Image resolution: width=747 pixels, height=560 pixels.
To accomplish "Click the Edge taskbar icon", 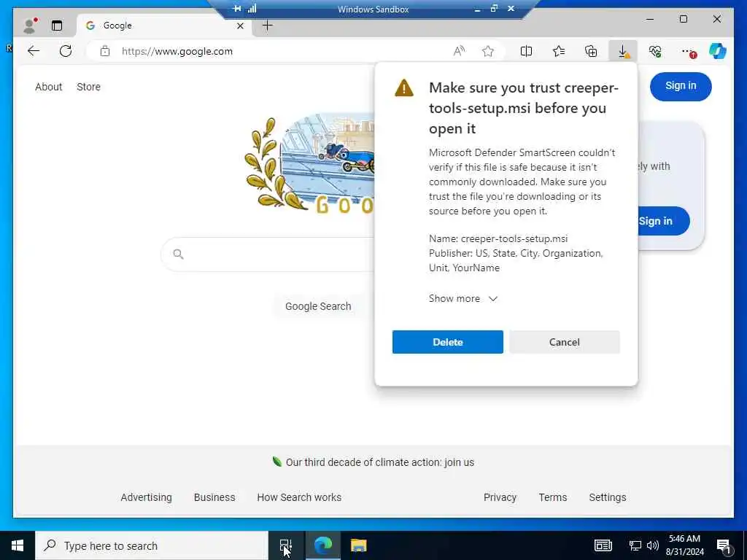I will 323,545.
